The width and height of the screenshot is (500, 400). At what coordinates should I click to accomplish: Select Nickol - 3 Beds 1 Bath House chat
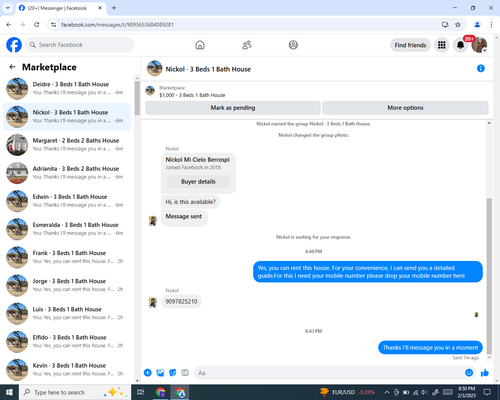click(67, 117)
